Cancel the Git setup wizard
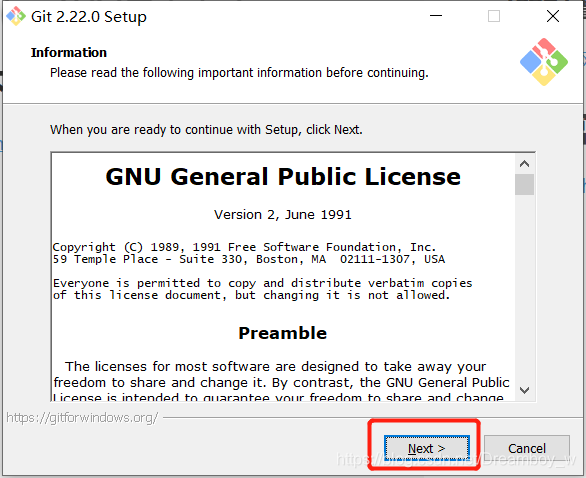 coord(527,448)
